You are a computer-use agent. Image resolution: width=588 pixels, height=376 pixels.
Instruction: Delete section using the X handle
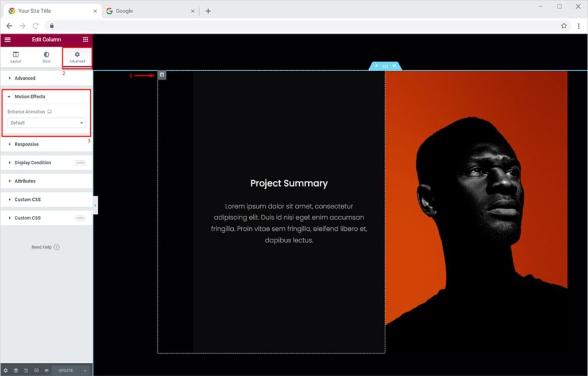tap(394, 66)
